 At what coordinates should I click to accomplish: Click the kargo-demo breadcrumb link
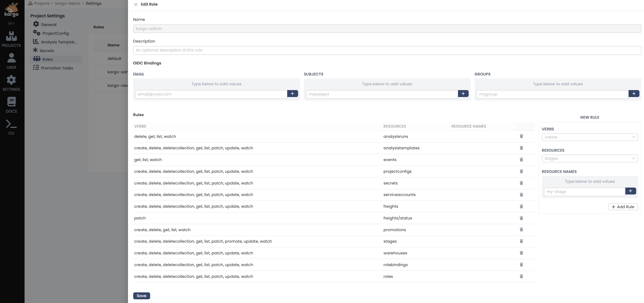tap(68, 3)
